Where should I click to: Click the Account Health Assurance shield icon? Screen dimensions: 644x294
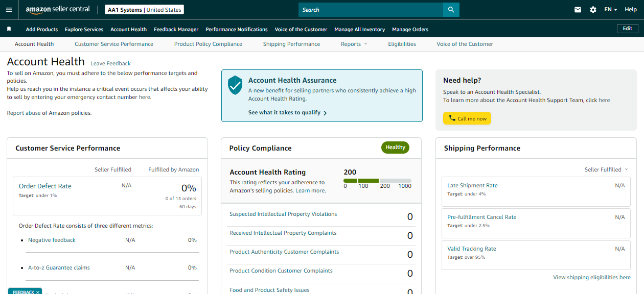coord(235,85)
